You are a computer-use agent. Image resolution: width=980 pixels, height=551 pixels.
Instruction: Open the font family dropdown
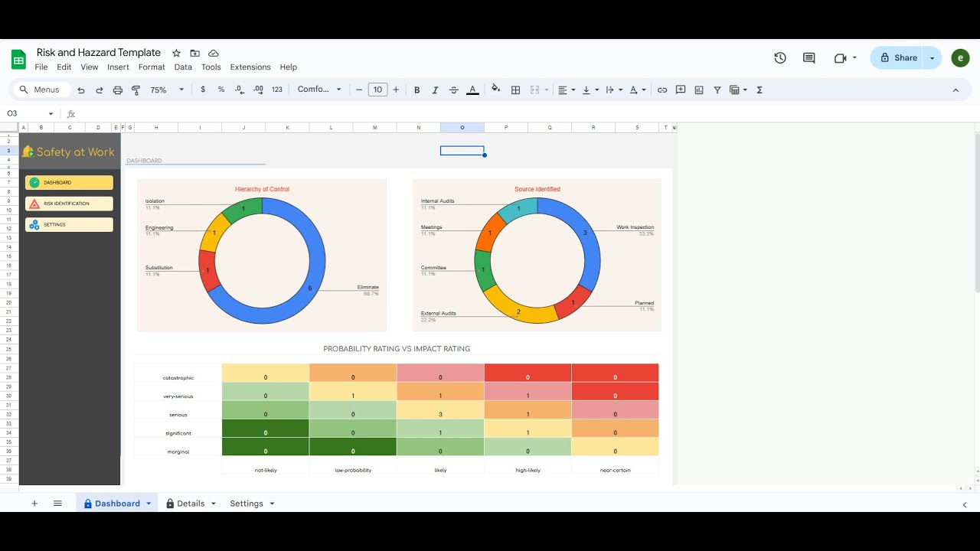(319, 90)
